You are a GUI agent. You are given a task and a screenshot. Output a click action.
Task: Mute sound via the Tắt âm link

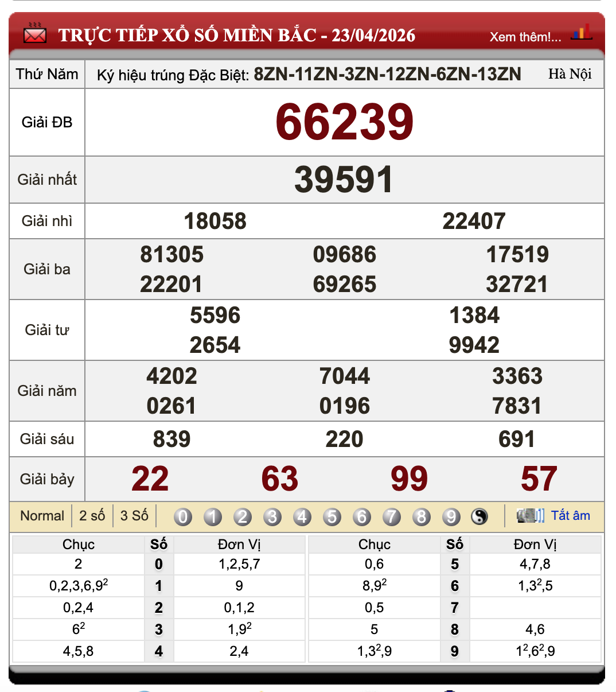570,515
